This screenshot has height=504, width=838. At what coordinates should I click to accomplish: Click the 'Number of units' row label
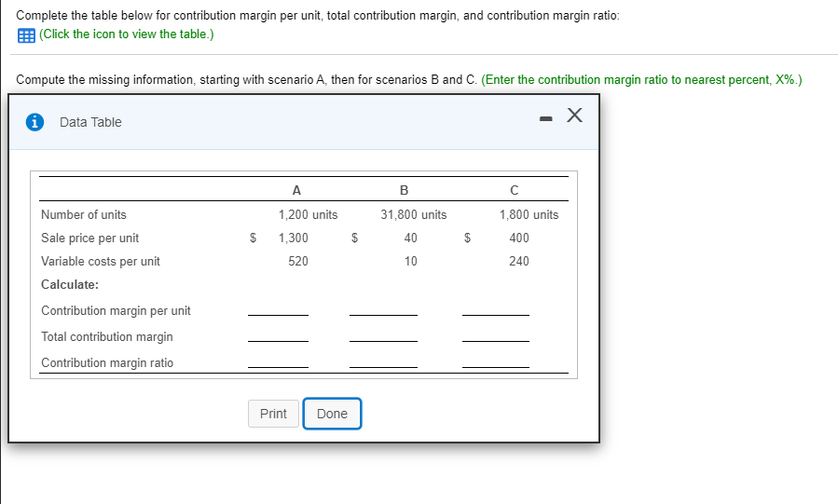point(84,214)
